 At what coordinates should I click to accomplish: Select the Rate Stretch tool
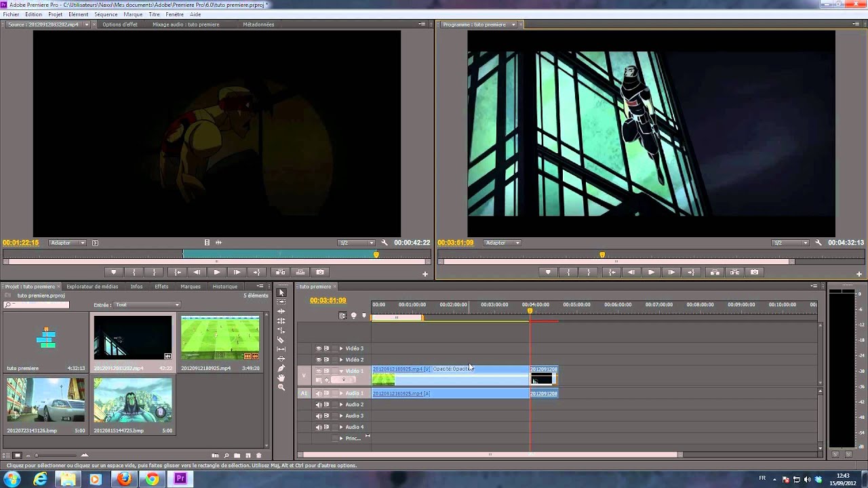(x=281, y=330)
